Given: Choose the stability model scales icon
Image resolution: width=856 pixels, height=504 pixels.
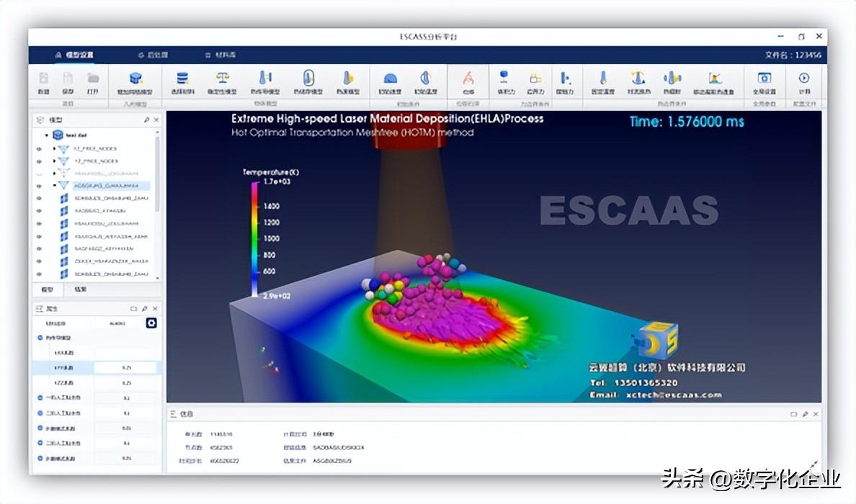Looking at the screenshot, I should [x=222, y=78].
